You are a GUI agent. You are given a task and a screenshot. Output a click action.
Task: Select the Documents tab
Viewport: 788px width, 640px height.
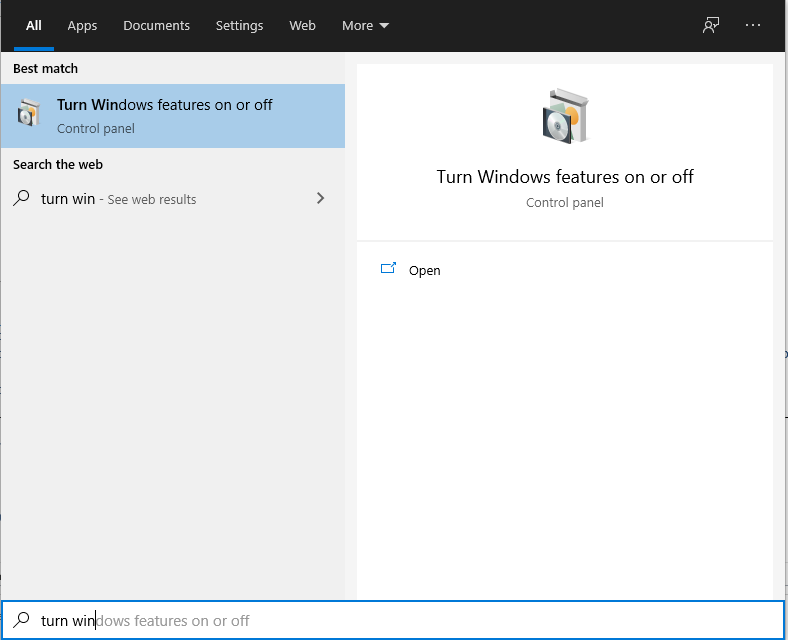155,26
